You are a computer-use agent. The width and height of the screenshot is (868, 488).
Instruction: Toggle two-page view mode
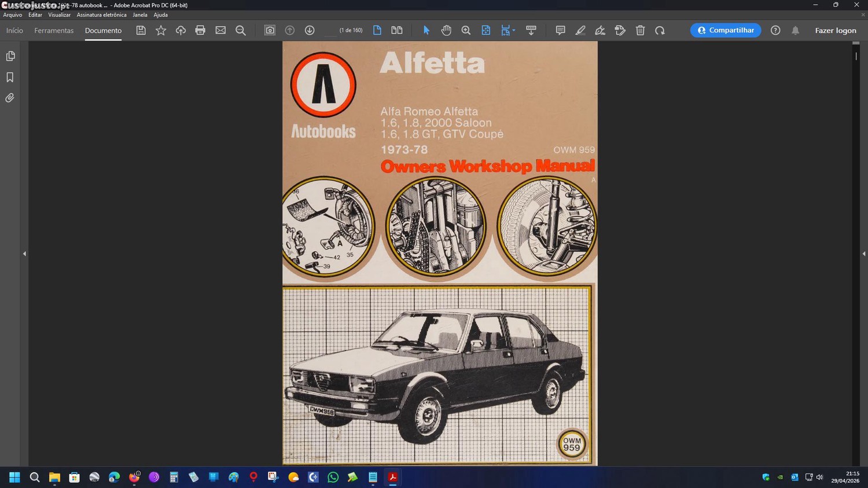397,31
